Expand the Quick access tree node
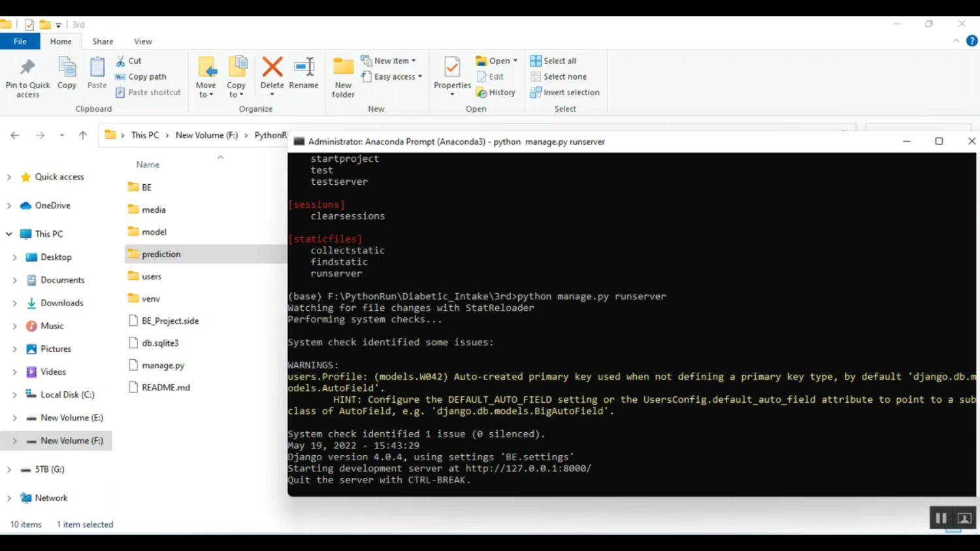The width and height of the screenshot is (980, 551). 9,177
